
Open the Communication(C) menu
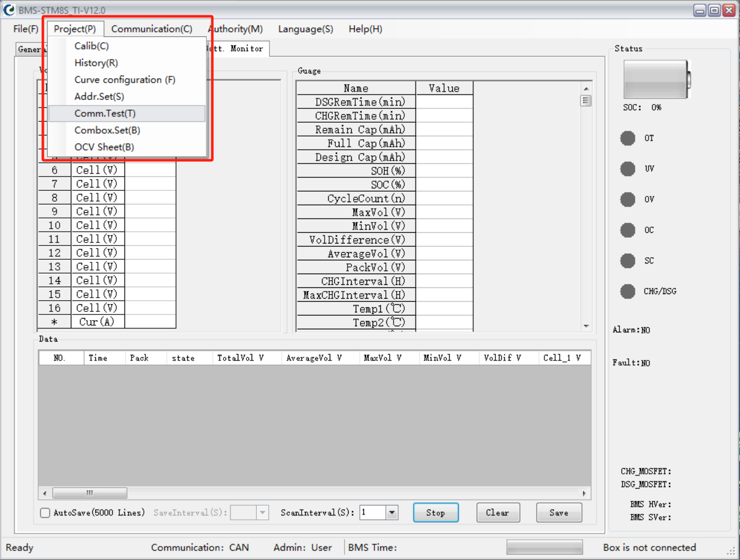click(152, 29)
